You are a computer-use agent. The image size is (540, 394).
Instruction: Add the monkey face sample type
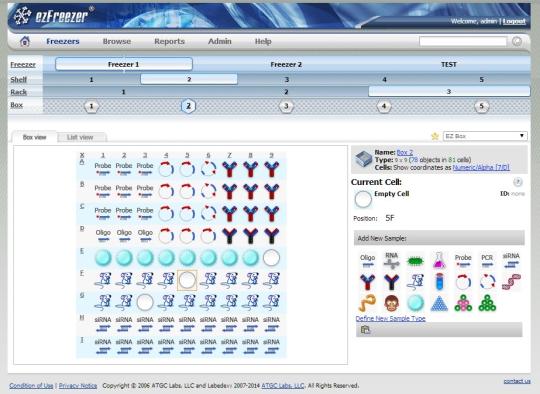(392, 303)
